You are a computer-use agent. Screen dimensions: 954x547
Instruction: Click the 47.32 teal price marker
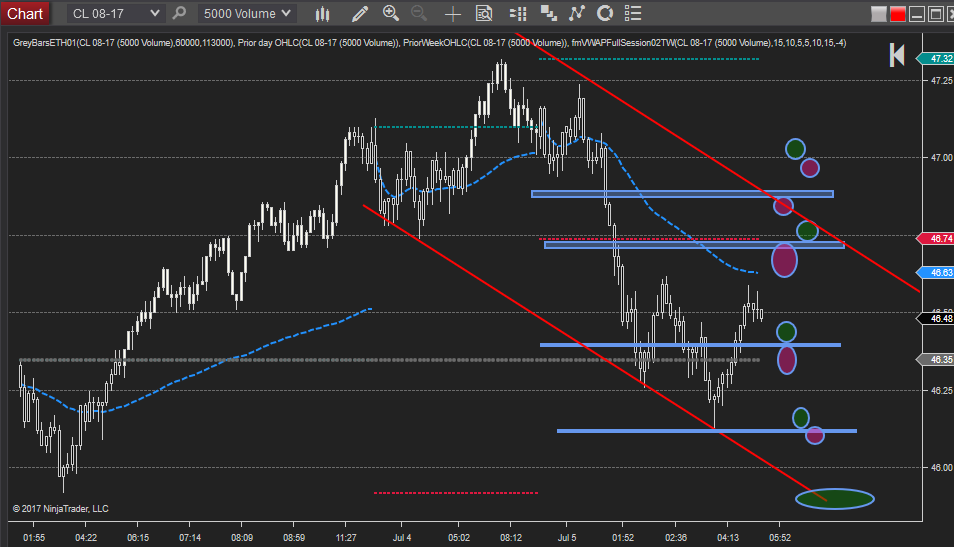tap(936, 59)
